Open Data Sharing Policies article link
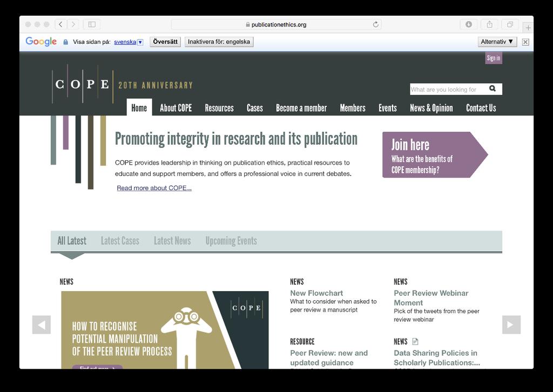 pos(436,358)
